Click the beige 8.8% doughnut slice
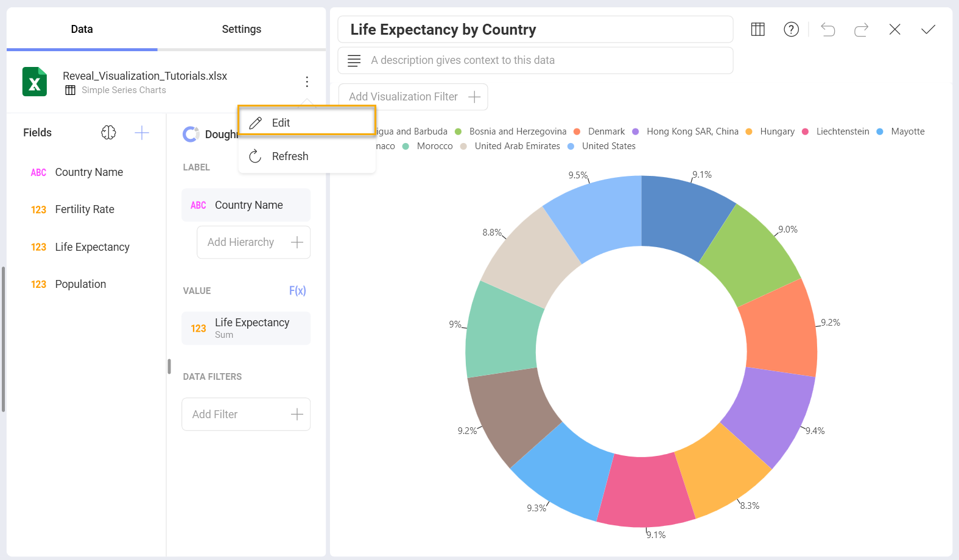959x560 pixels. click(529, 259)
